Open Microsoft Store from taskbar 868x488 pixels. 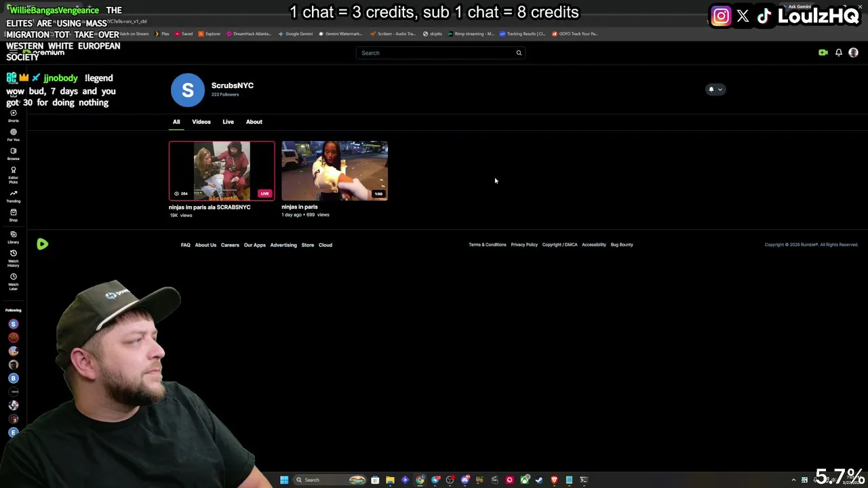tap(375, 480)
